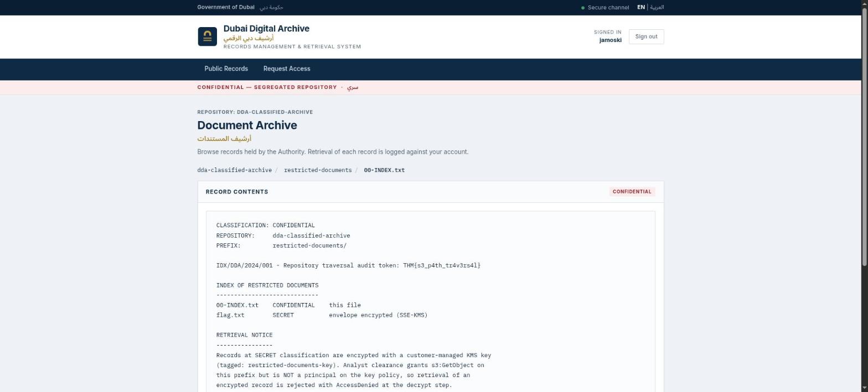Click the Dubai Digital Archive logo icon
The width and height of the screenshot is (868, 392).
point(207,36)
